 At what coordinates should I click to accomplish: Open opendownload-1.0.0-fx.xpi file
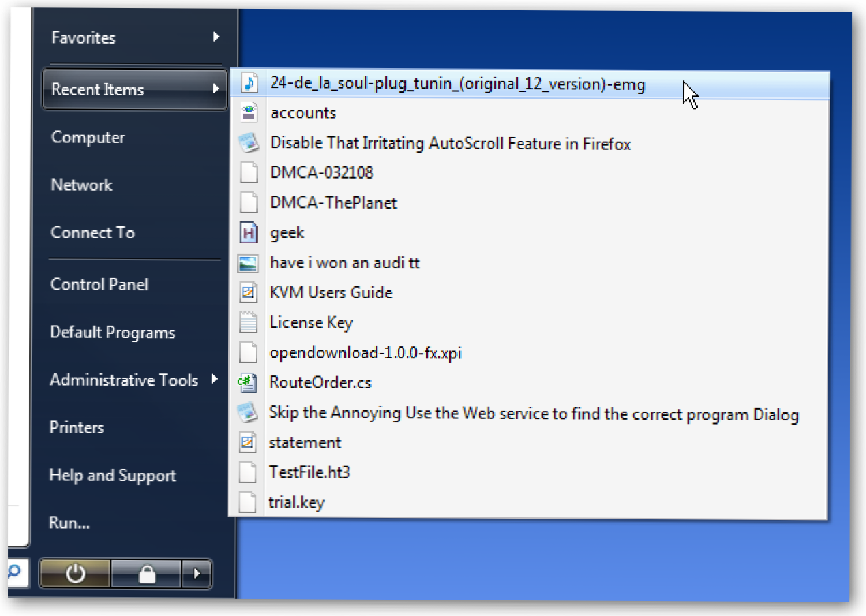click(365, 353)
